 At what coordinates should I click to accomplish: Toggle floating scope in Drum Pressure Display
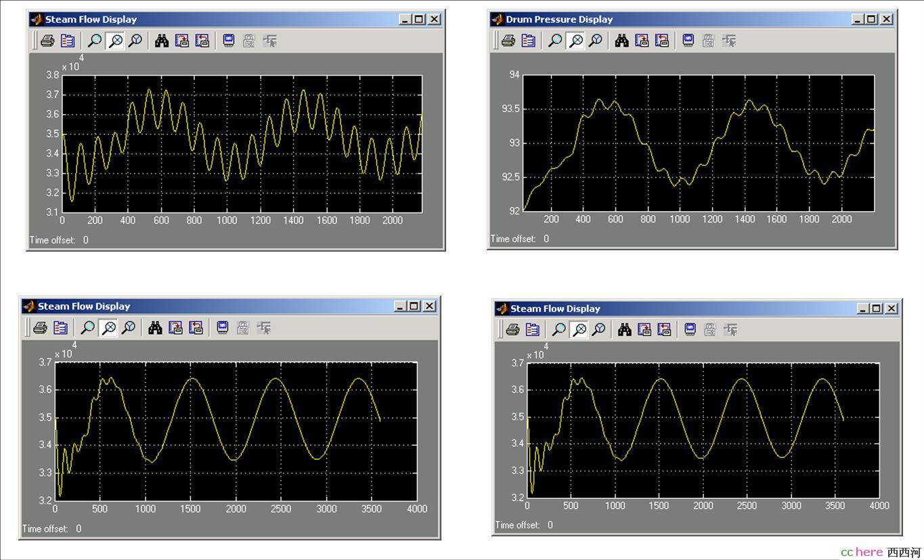coord(688,41)
